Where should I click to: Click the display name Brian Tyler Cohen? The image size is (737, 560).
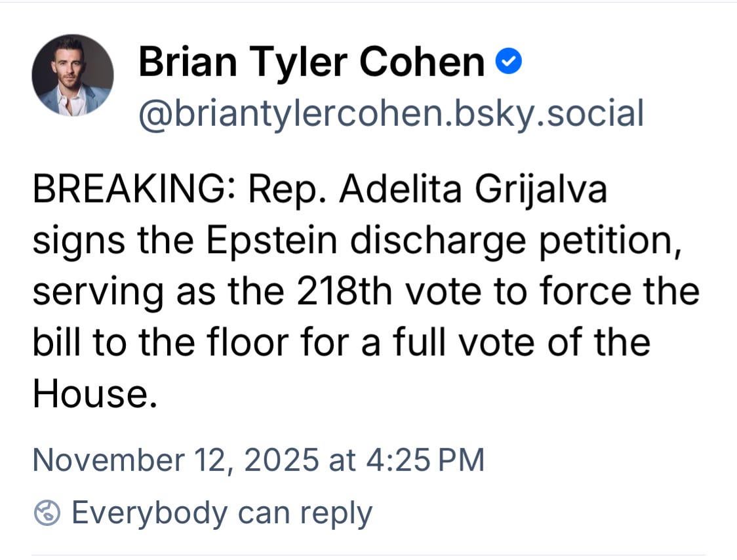[311, 62]
